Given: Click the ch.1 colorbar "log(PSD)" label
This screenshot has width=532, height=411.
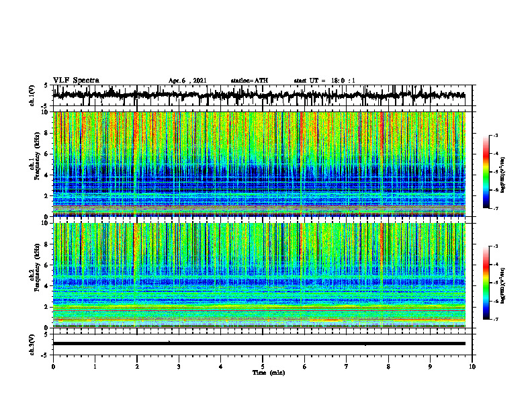Looking at the screenshot, I should tap(503, 175).
